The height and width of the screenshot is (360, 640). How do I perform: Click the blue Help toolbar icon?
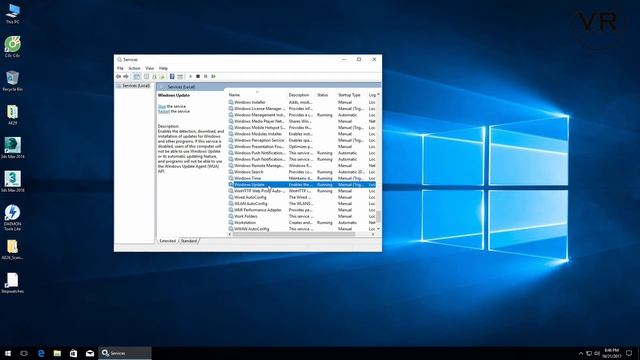(x=172, y=76)
